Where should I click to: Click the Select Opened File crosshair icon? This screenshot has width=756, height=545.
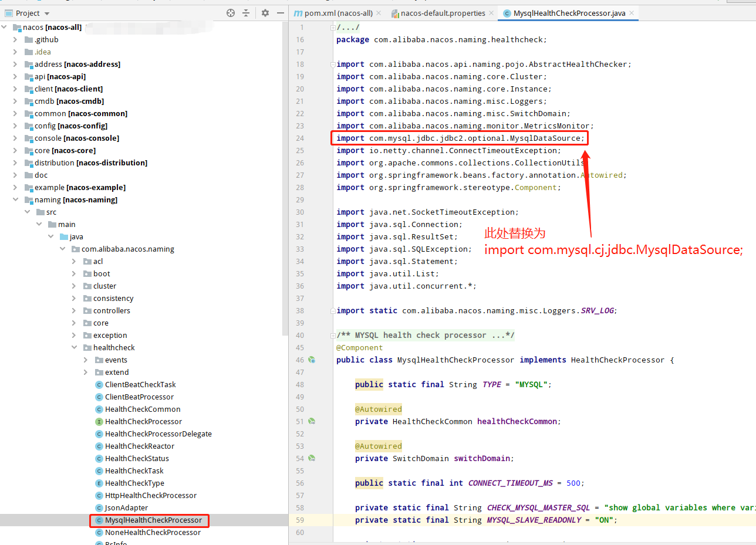pos(230,12)
